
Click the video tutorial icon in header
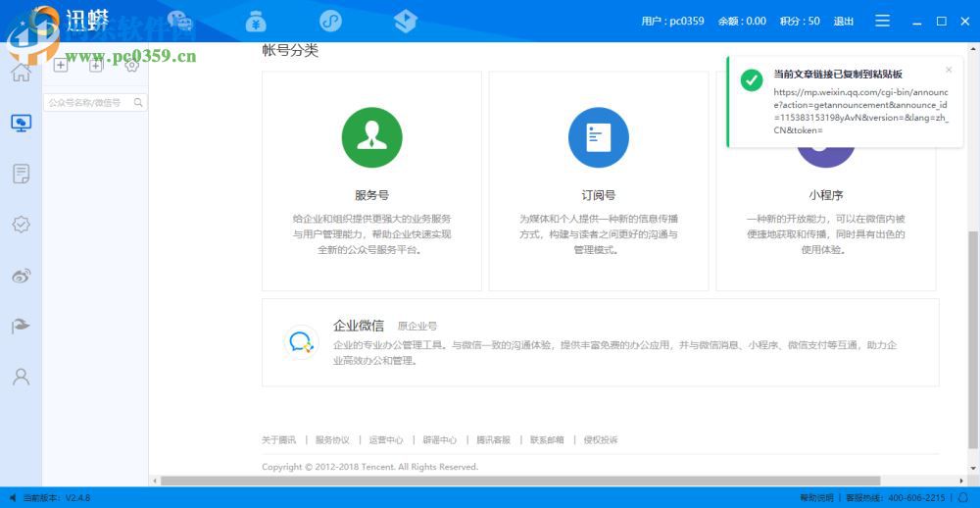pos(406,22)
